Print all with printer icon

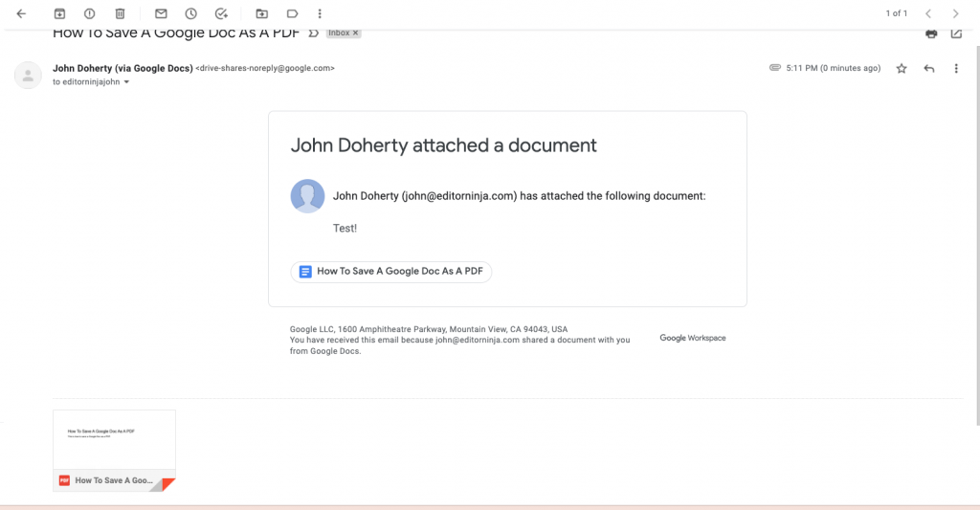(931, 33)
